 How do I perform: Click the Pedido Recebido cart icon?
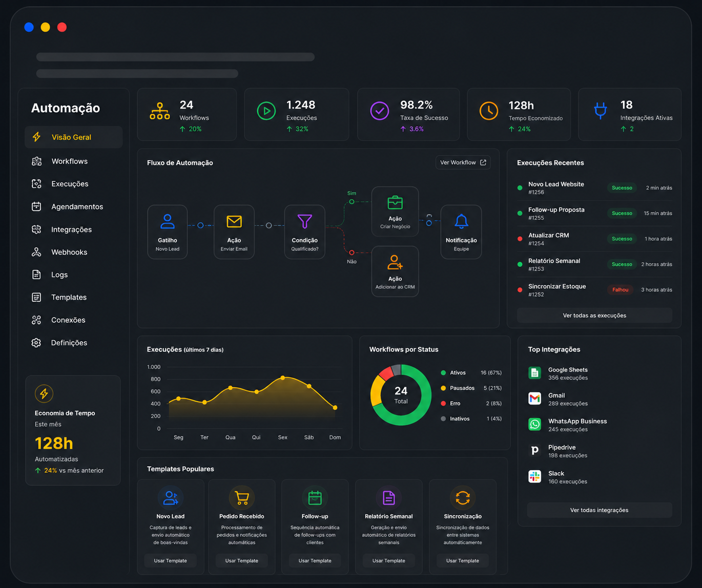pyautogui.click(x=241, y=497)
